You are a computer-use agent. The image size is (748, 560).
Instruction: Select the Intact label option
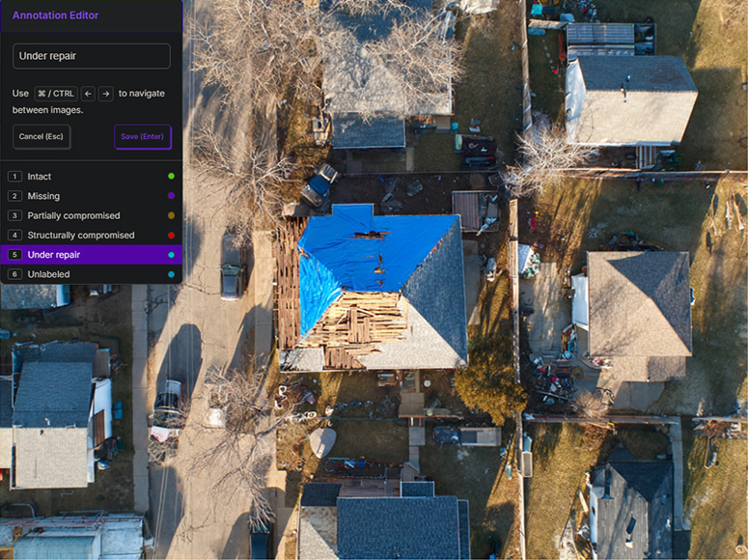tap(40, 177)
